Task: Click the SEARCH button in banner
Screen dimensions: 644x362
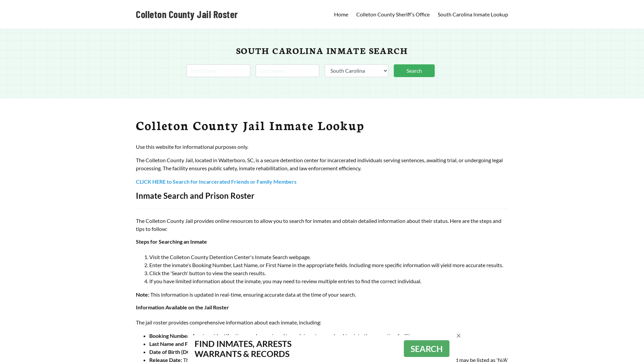Action: [x=426, y=348]
